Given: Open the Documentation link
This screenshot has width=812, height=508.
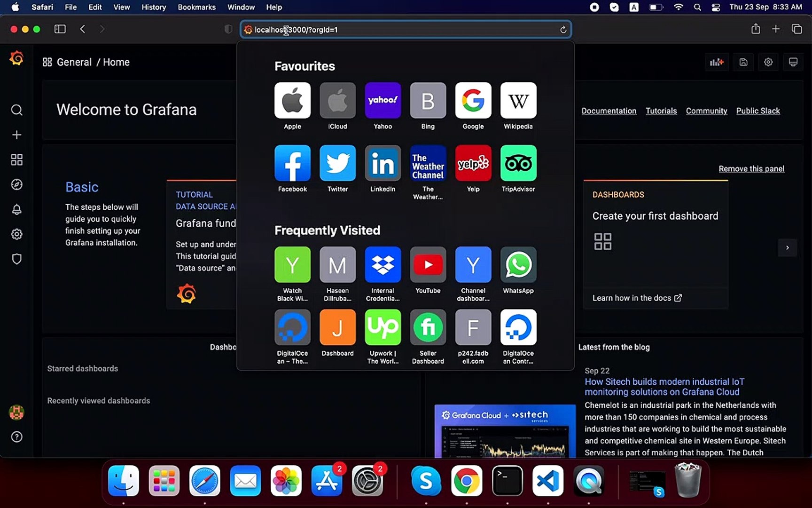Looking at the screenshot, I should (x=609, y=111).
